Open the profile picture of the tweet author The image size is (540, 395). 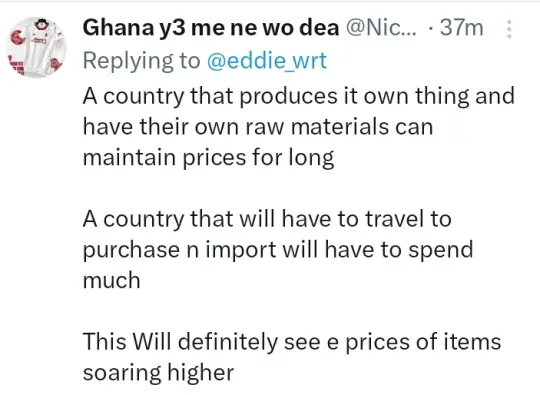(x=36, y=47)
